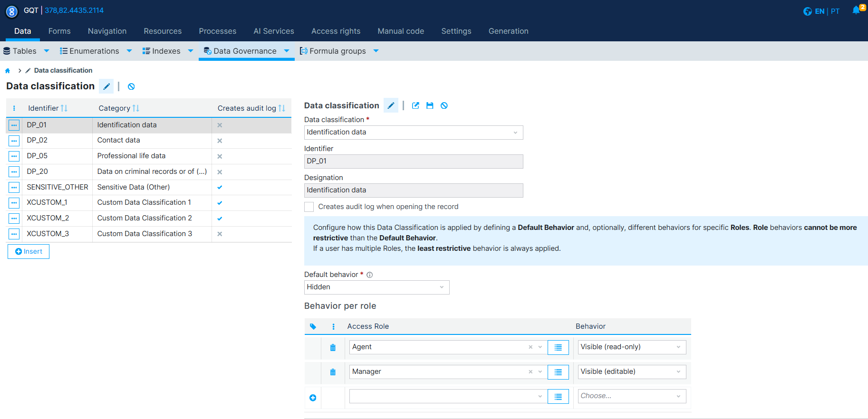
Task: Click the save floppy disk icon
Action: pos(430,105)
